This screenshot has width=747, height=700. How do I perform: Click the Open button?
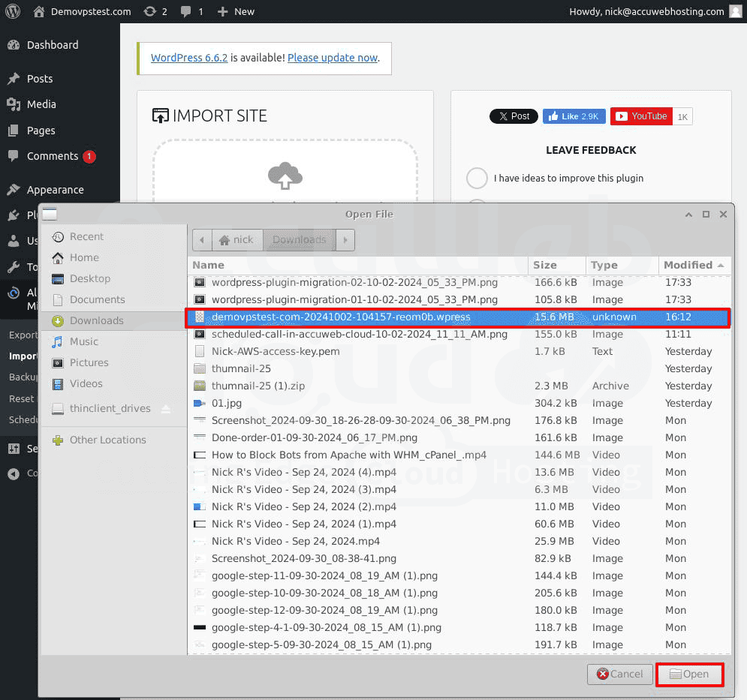tap(689, 674)
